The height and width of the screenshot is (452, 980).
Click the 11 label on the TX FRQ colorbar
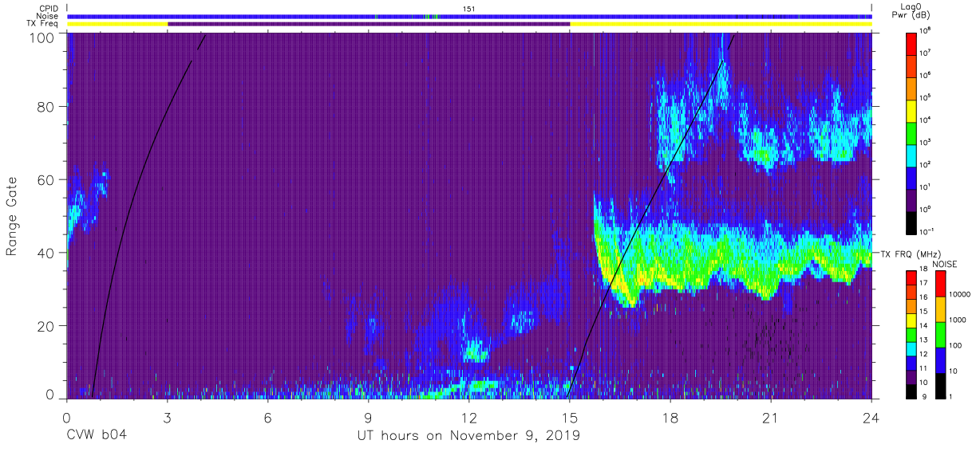pos(924,368)
